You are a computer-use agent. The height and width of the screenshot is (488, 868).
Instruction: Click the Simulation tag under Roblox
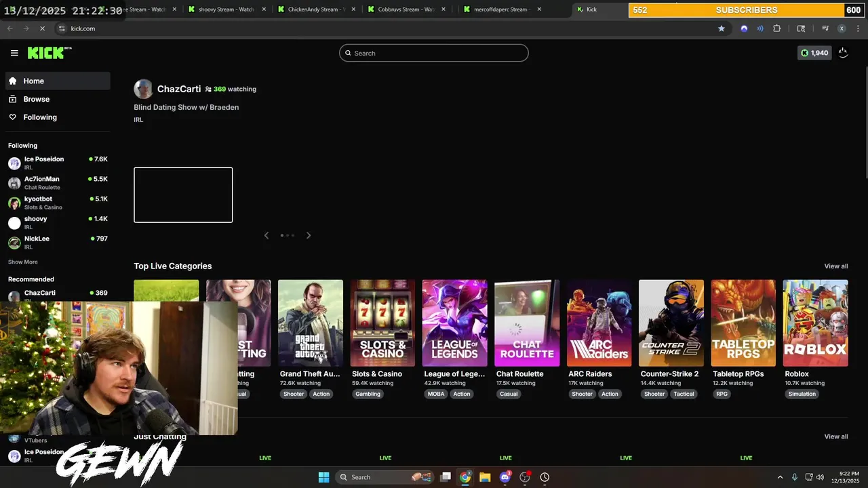(802, 394)
